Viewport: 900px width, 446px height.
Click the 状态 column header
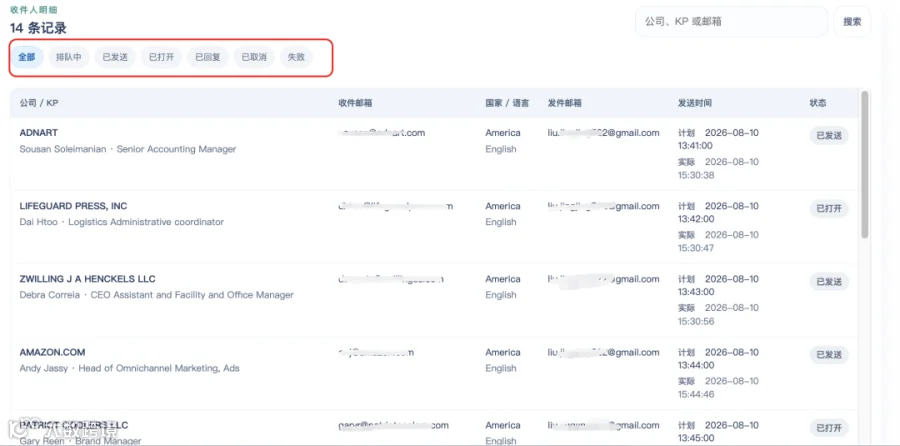click(x=818, y=103)
